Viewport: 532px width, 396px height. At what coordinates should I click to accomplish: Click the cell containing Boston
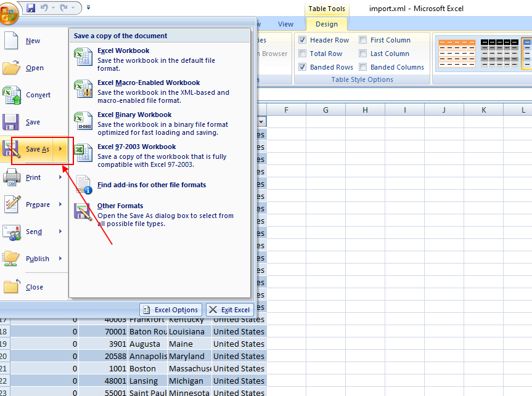pos(148,368)
